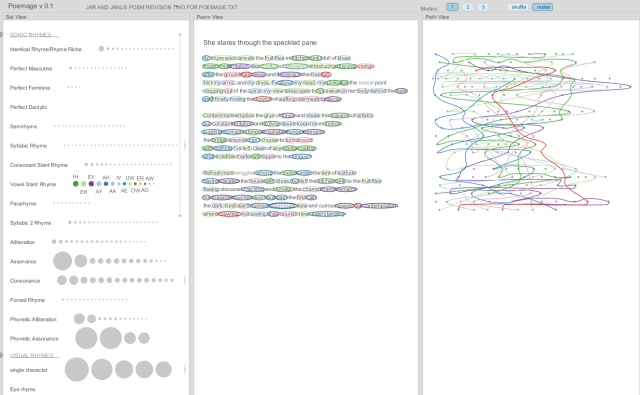Viewport: 640px width, 395px height.
Task: Click the Semirhyme label
Action: pyautogui.click(x=24, y=126)
